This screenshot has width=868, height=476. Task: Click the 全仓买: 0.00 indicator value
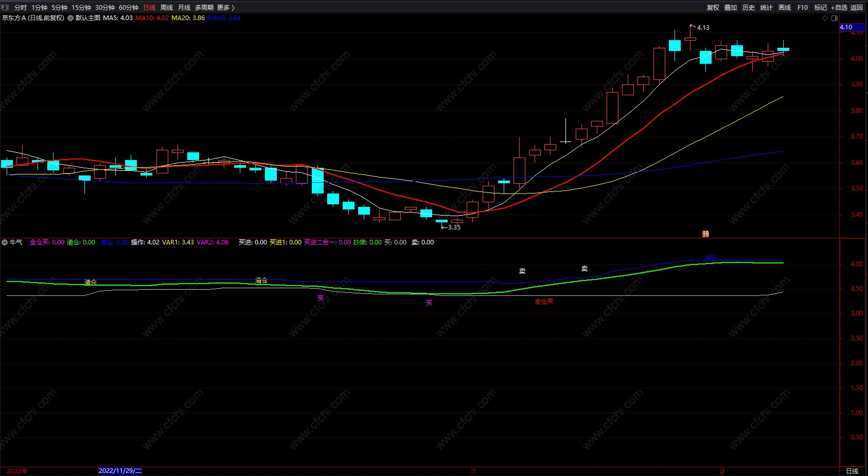(47, 242)
